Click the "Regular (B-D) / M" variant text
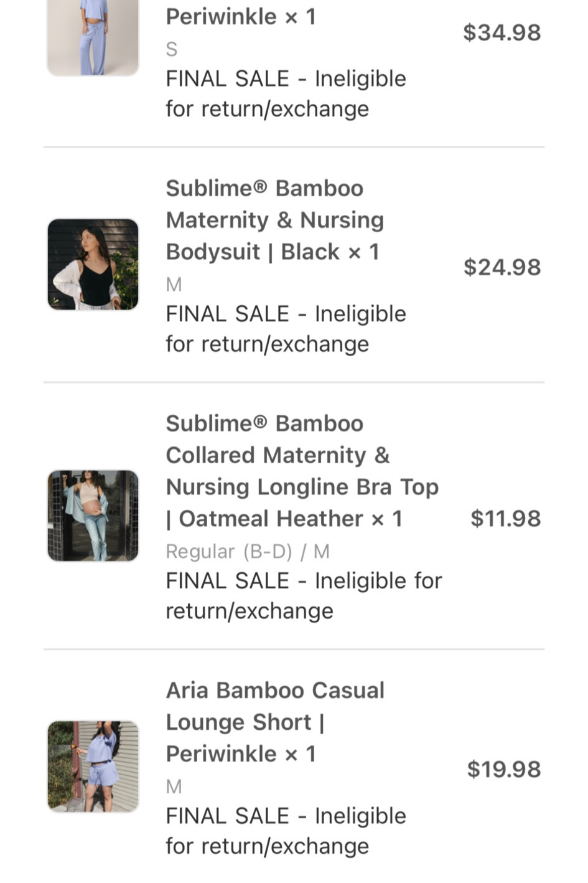 [248, 551]
